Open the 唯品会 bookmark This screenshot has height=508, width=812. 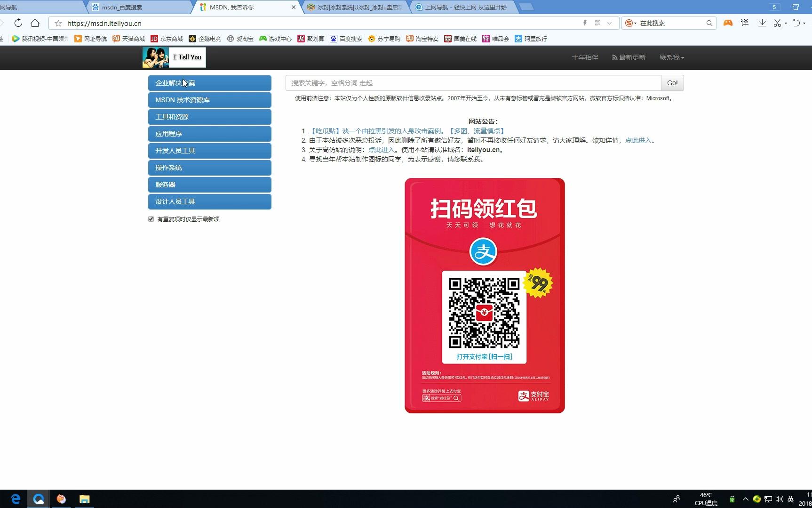(495, 39)
